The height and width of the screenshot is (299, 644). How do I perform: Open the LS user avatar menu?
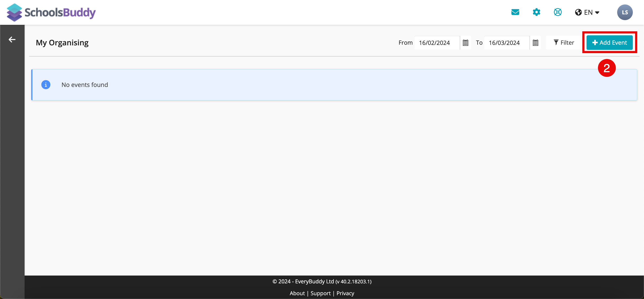[625, 12]
